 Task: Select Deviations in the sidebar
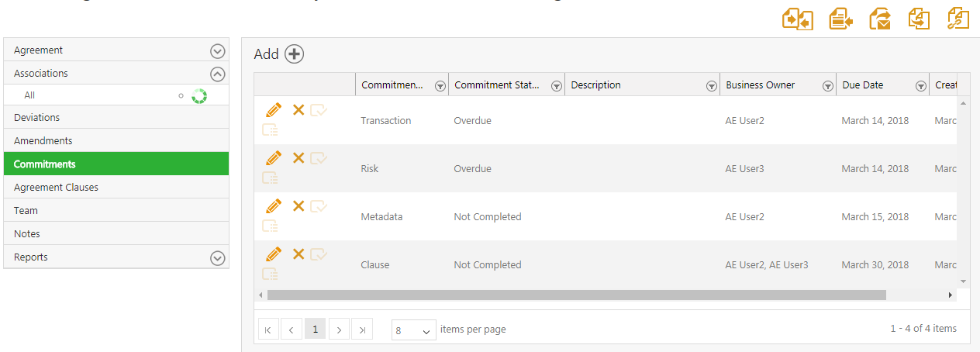point(36,118)
